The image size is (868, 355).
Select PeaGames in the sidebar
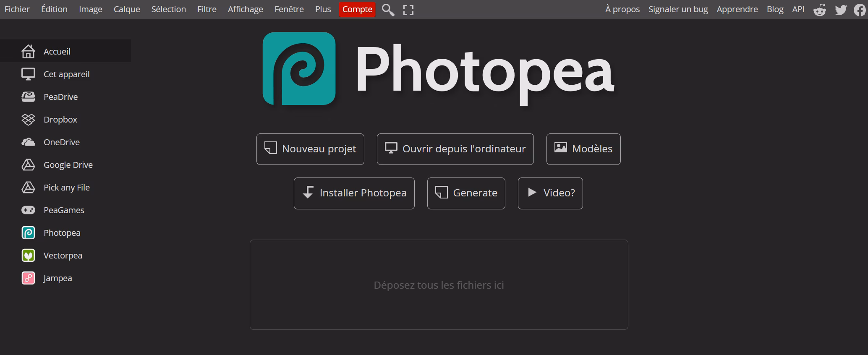[65, 210]
